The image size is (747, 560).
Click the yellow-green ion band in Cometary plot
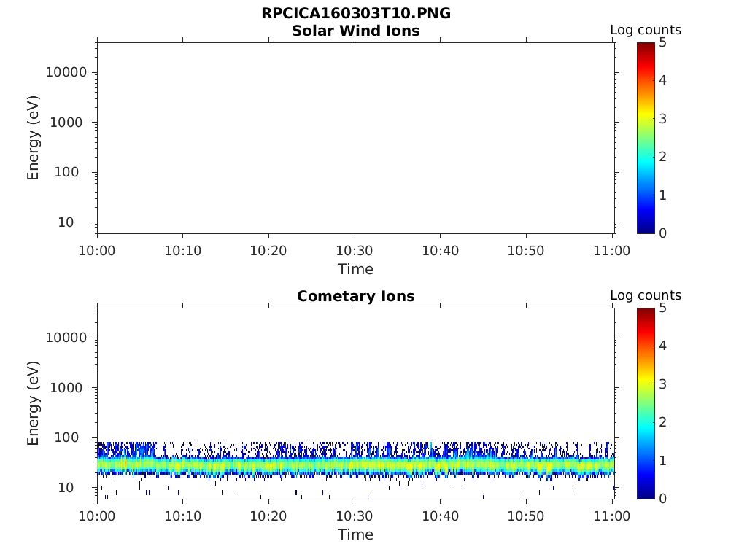[x=355, y=465]
